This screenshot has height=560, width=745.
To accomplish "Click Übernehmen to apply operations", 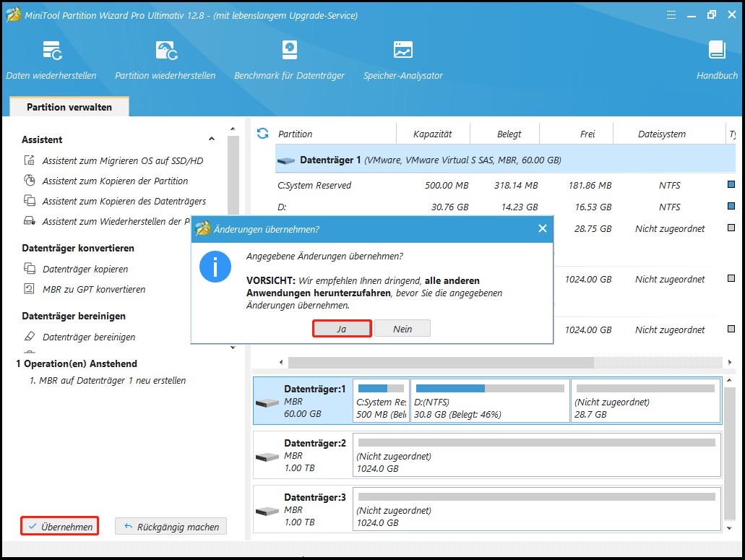I will (x=60, y=526).
